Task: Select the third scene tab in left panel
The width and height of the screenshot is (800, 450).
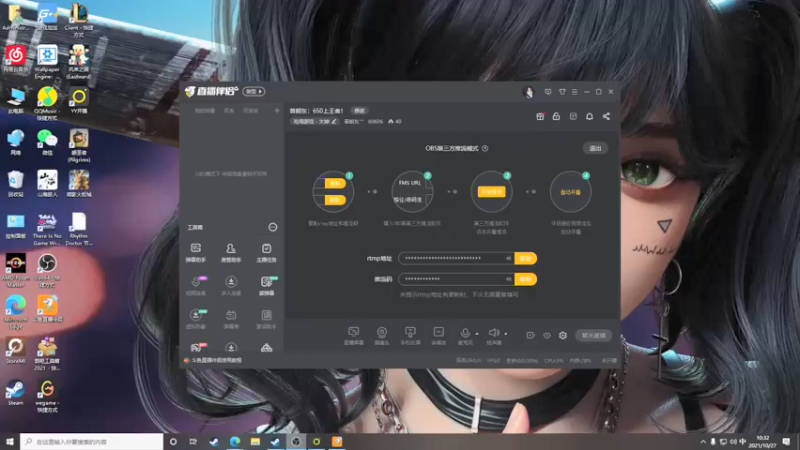Action: pyautogui.click(x=250, y=111)
